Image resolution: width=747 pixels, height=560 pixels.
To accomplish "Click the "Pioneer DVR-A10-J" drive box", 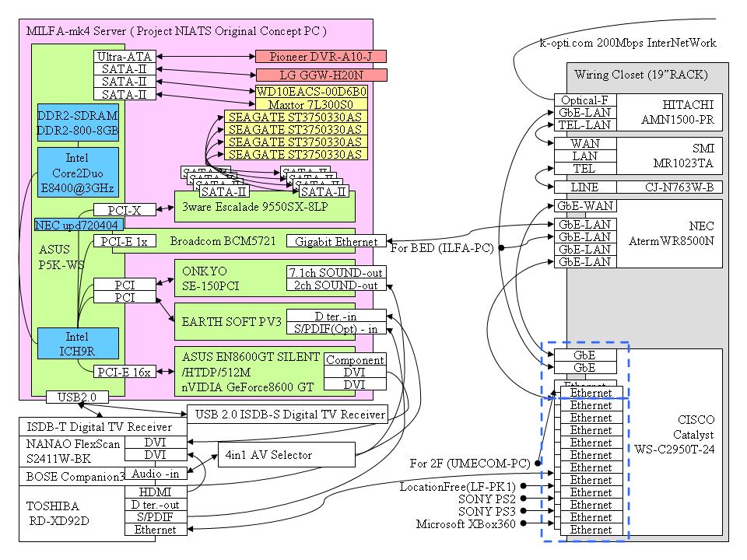I will 321,57.
